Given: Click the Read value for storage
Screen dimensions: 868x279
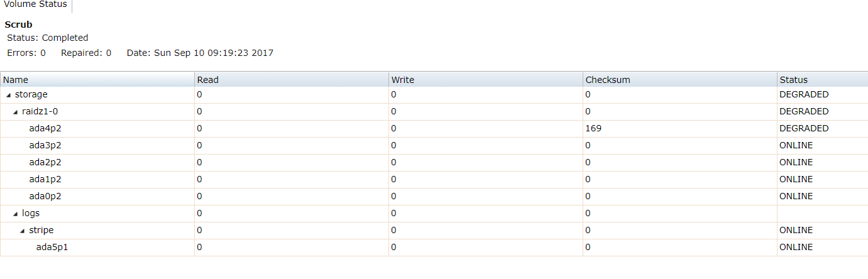Looking at the screenshot, I should click(199, 95).
